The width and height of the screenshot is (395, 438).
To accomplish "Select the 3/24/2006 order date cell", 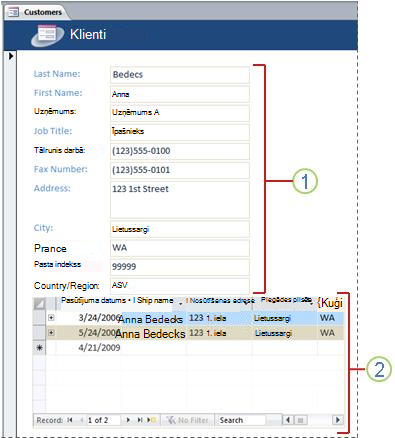I will 99,318.
